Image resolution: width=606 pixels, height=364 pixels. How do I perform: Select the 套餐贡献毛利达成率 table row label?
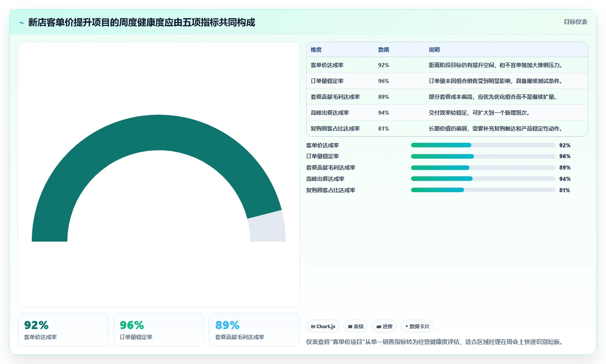point(335,97)
